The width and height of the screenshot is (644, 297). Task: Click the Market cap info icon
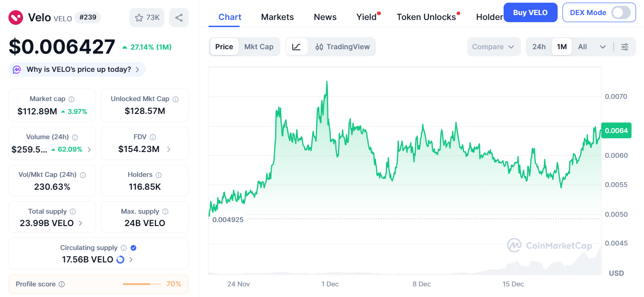71,99
